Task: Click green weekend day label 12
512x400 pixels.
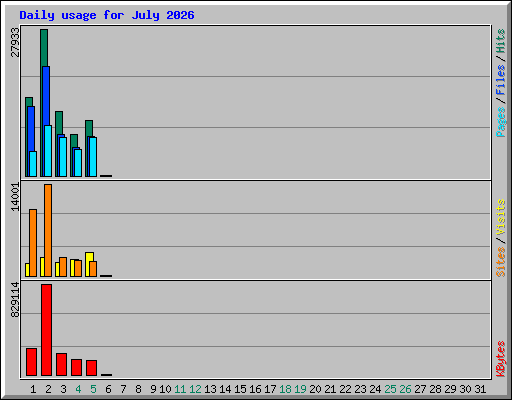Action: tap(195, 389)
